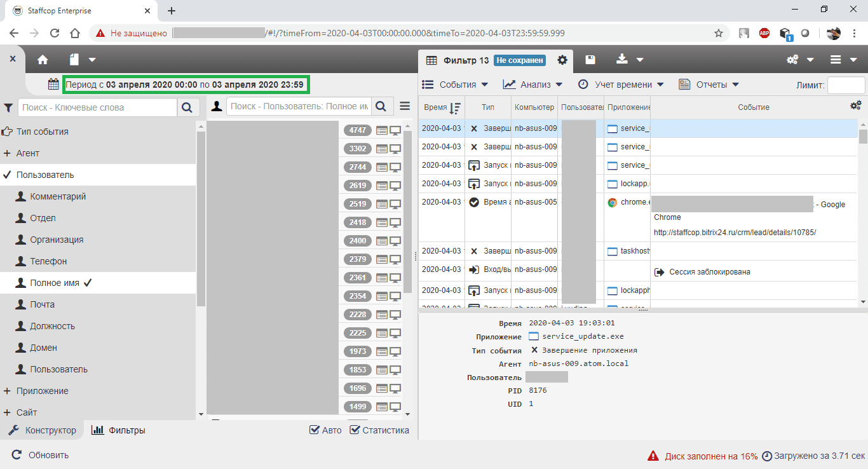Focus the Лимит input field

pyautogui.click(x=846, y=85)
